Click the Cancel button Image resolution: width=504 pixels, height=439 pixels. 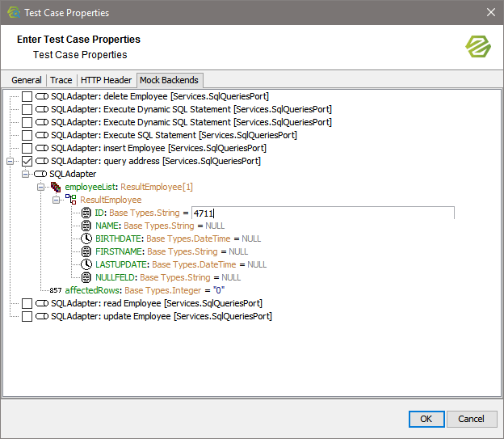471,419
